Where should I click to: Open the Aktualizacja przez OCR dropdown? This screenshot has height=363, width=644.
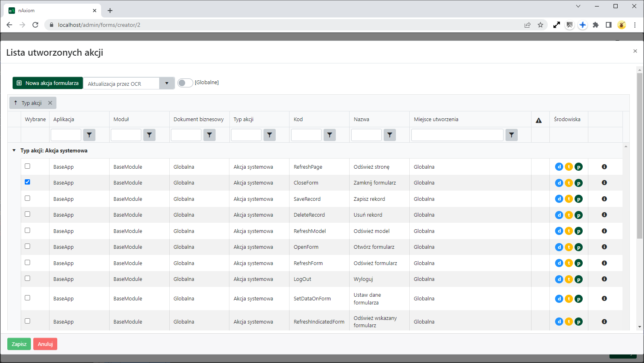click(166, 83)
